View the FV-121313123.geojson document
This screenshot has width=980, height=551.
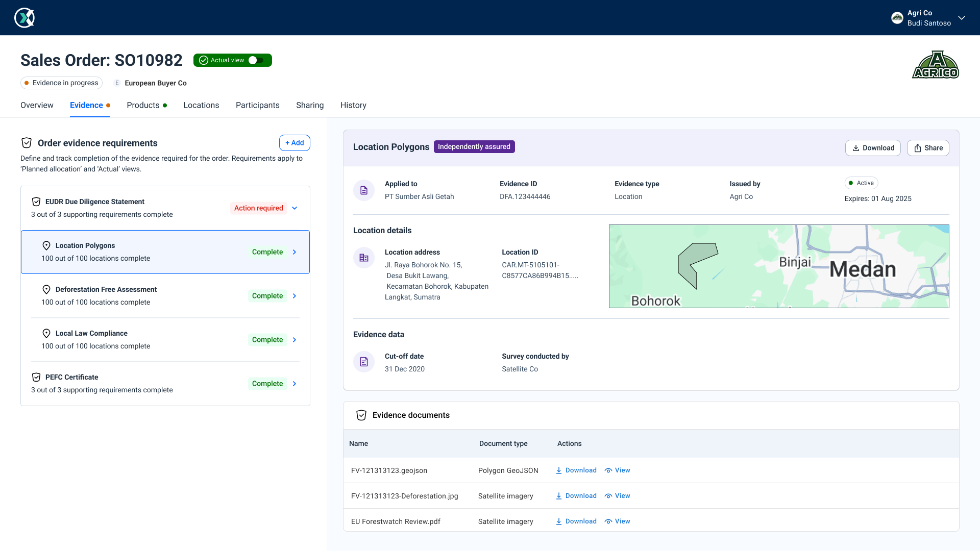click(x=618, y=470)
